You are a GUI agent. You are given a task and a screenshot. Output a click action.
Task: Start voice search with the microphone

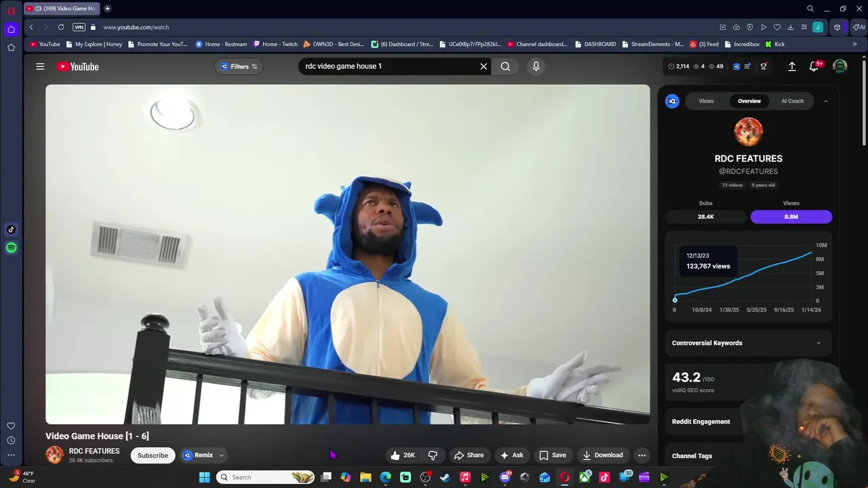click(x=536, y=66)
